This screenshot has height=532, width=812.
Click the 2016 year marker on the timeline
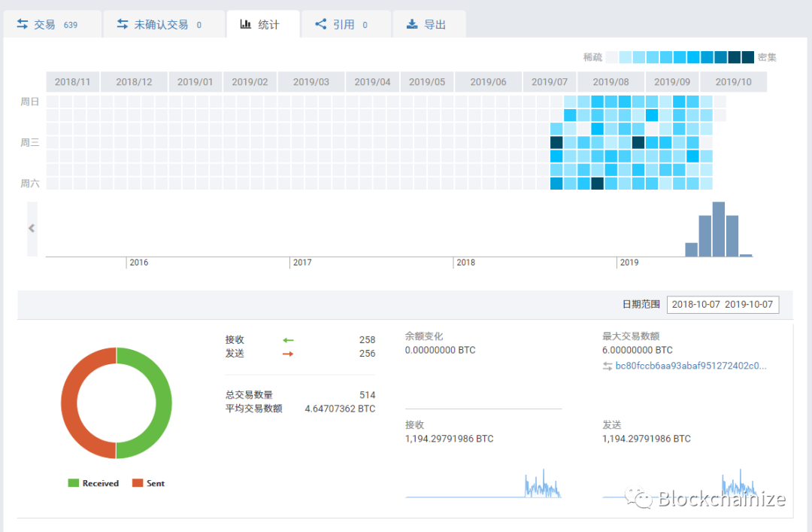coord(139,263)
